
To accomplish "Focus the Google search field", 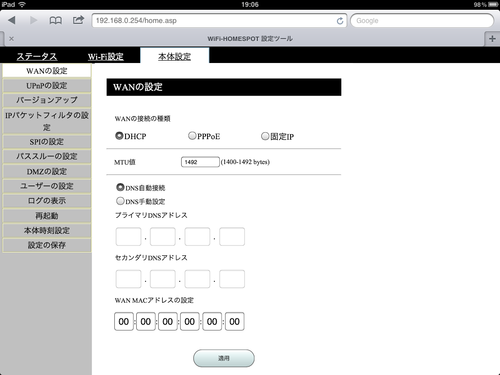I will pos(422,21).
